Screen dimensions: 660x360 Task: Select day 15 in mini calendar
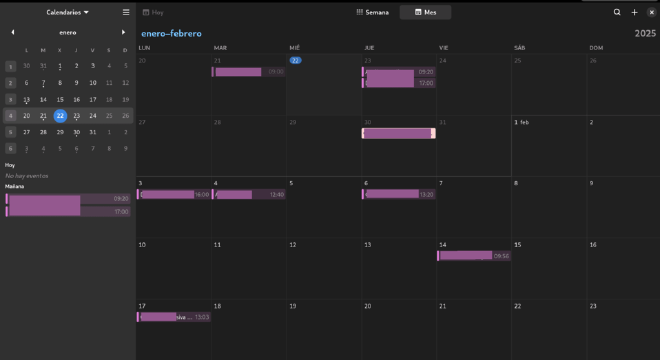point(60,99)
